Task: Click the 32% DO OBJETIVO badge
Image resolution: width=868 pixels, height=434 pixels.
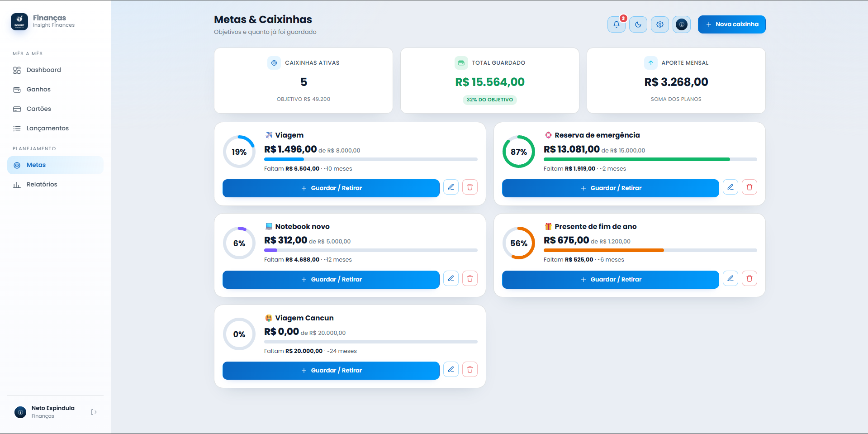Action: (x=490, y=100)
